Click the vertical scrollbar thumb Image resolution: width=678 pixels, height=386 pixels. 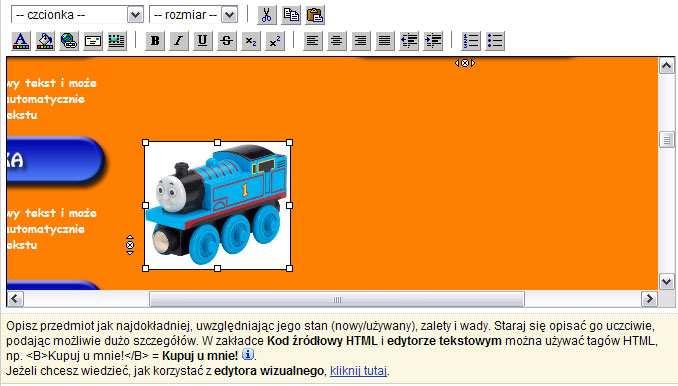[x=667, y=140]
